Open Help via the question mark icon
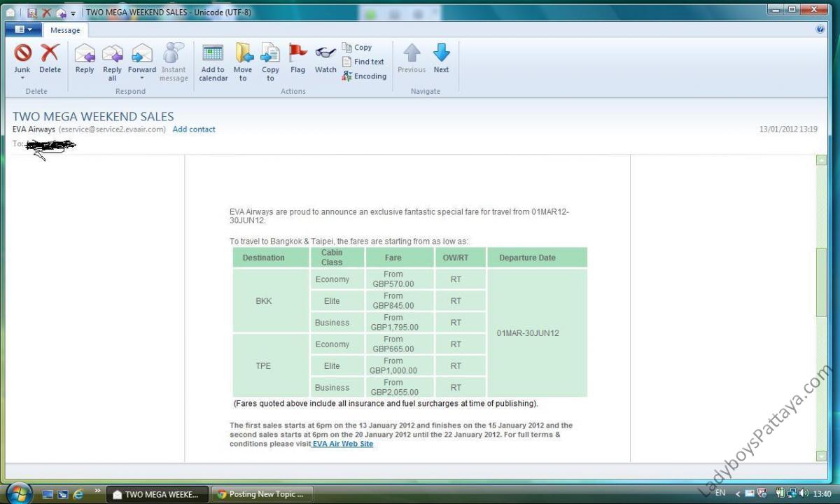The image size is (840, 504). 820,29
